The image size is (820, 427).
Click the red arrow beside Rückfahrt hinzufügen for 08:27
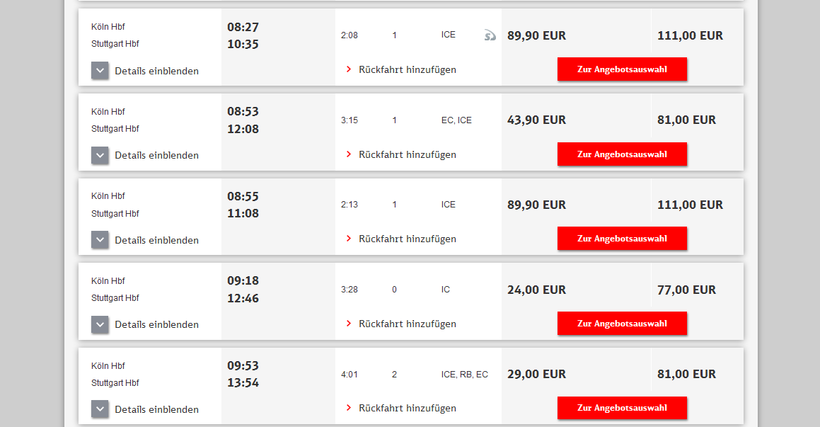point(348,70)
